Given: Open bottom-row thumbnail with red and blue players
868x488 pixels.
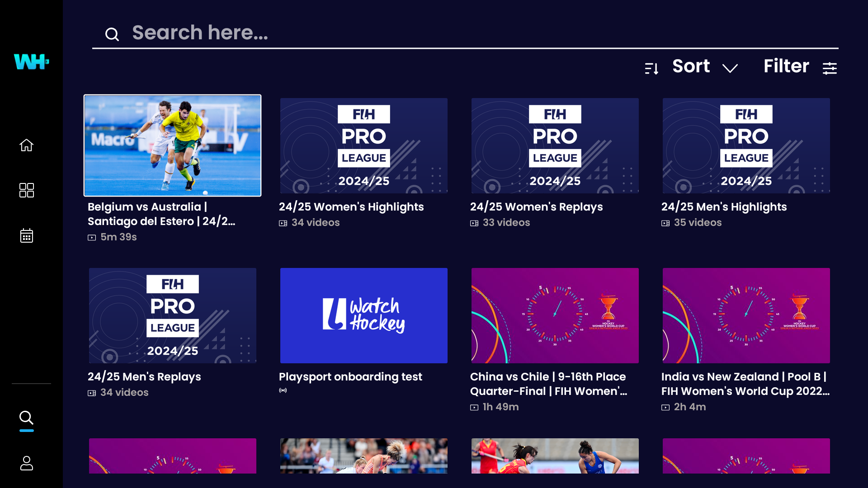Looking at the screenshot, I should coord(555,455).
